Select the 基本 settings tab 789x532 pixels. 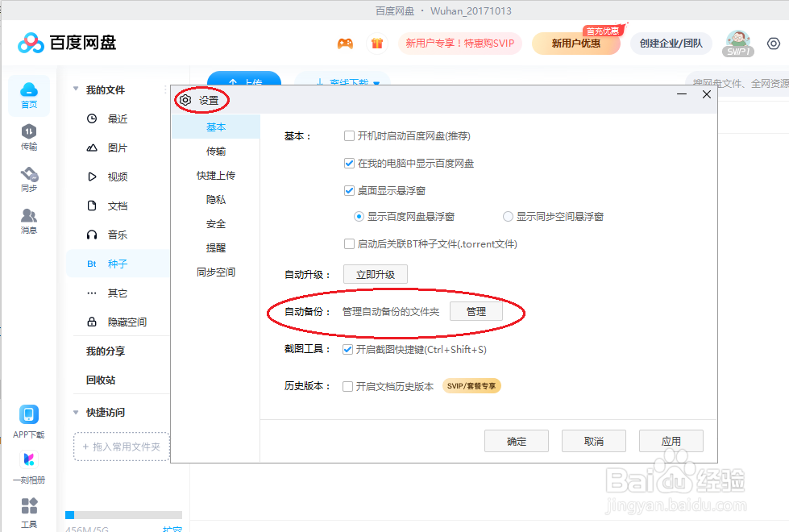click(216, 127)
